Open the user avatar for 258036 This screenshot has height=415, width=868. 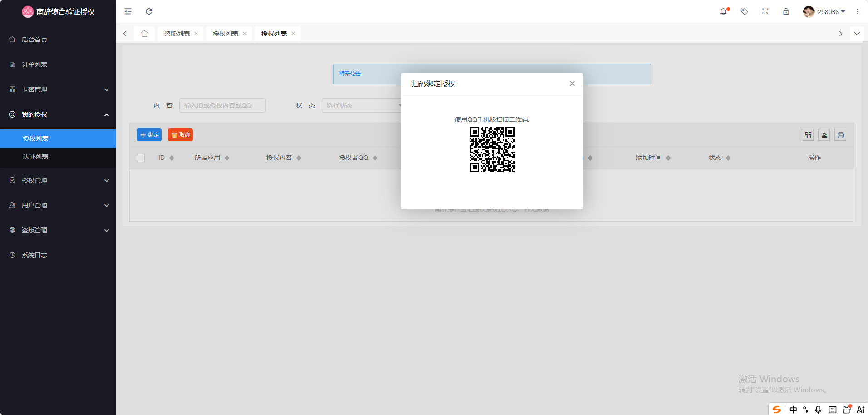click(809, 11)
